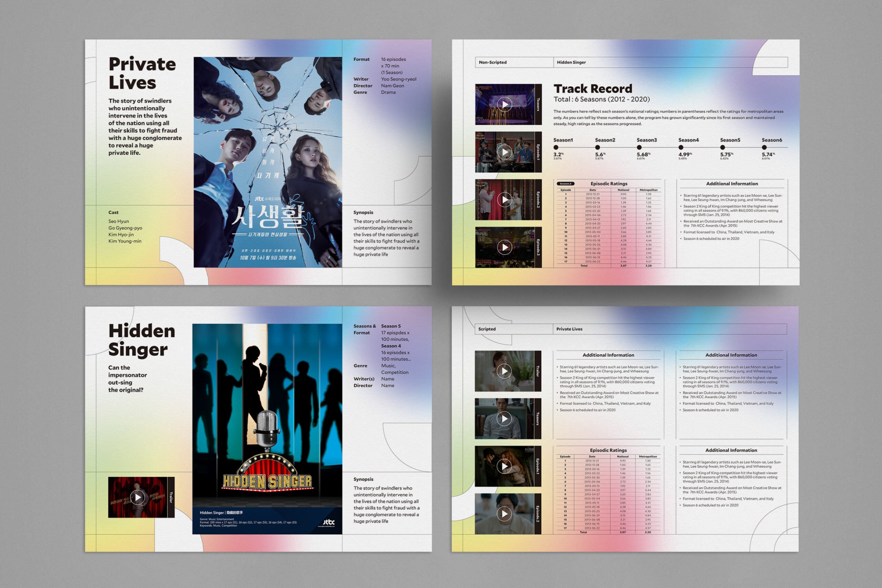Play the Trailer video on the Scripted page
The image size is (882, 588).
pos(504,371)
